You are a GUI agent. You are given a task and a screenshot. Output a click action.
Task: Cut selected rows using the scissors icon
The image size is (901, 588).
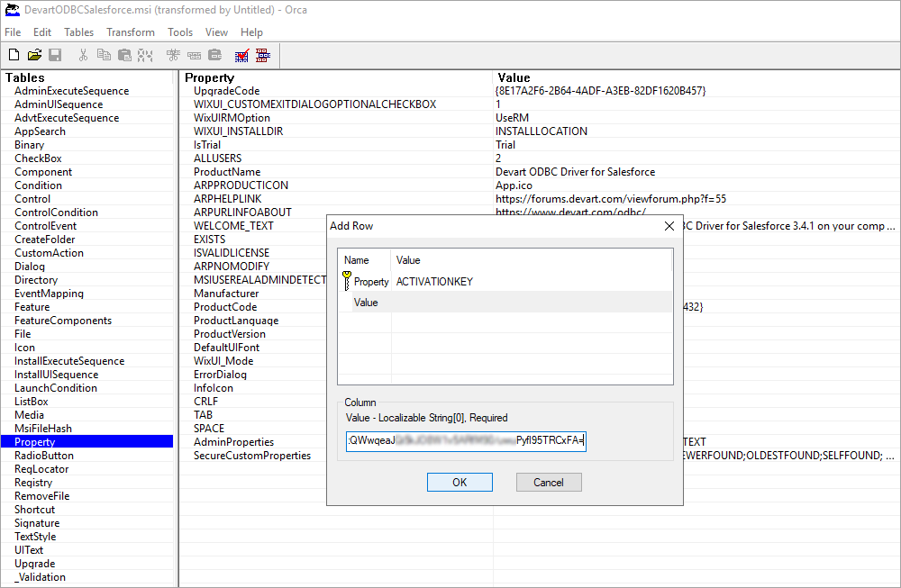[x=82, y=54]
